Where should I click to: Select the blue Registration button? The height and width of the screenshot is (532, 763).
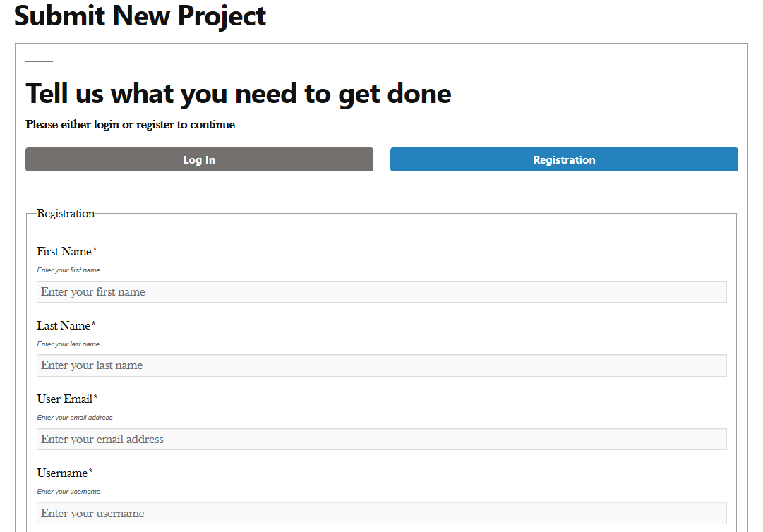tap(564, 159)
